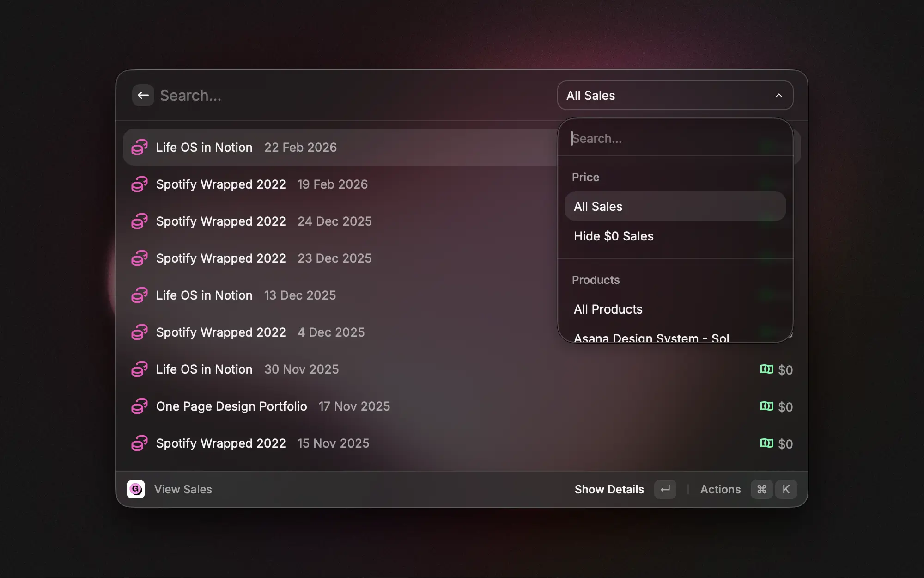This screenshot has height=578, width=924.
Task: Focus the dropdown's Search field
Action: coord(647,138)
